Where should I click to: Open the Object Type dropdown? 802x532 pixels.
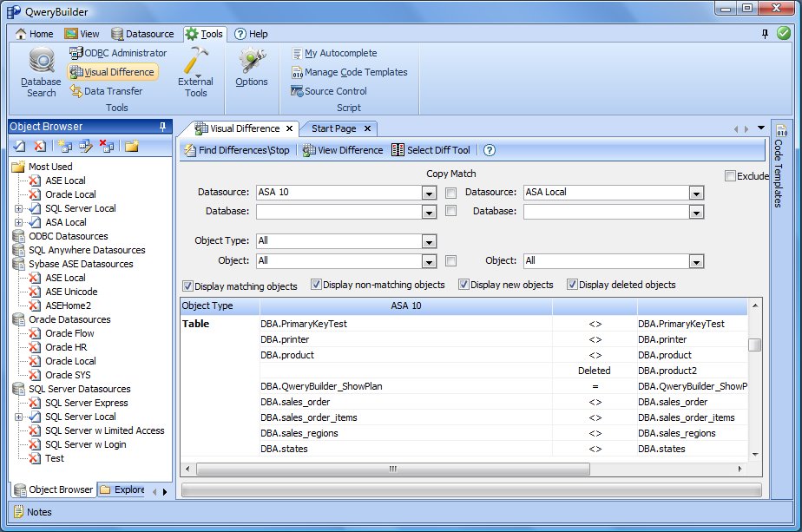pos(429,241)
